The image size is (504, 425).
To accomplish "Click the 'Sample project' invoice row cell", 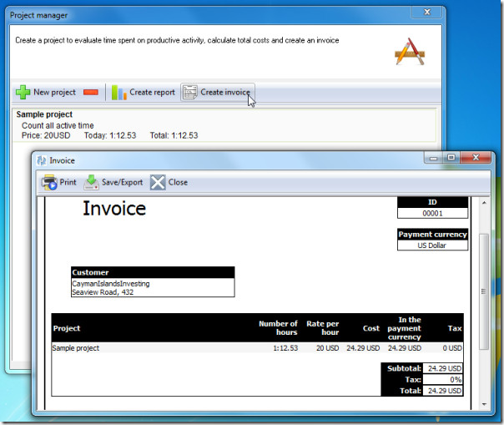I will click(76, 348).
